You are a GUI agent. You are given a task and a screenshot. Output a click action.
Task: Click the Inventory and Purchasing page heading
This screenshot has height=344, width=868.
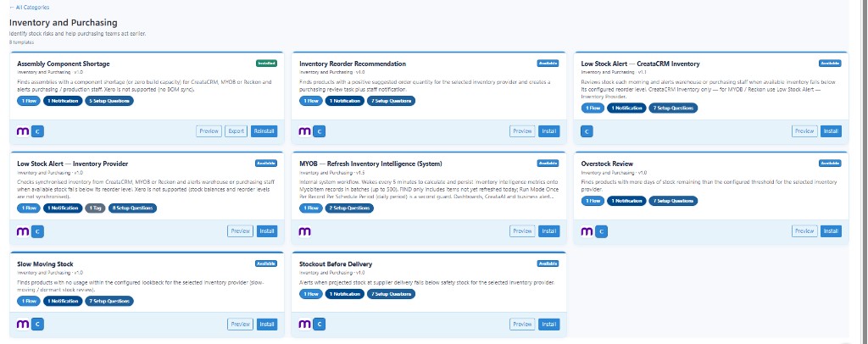pyautogui.click(x=63, y=23)
